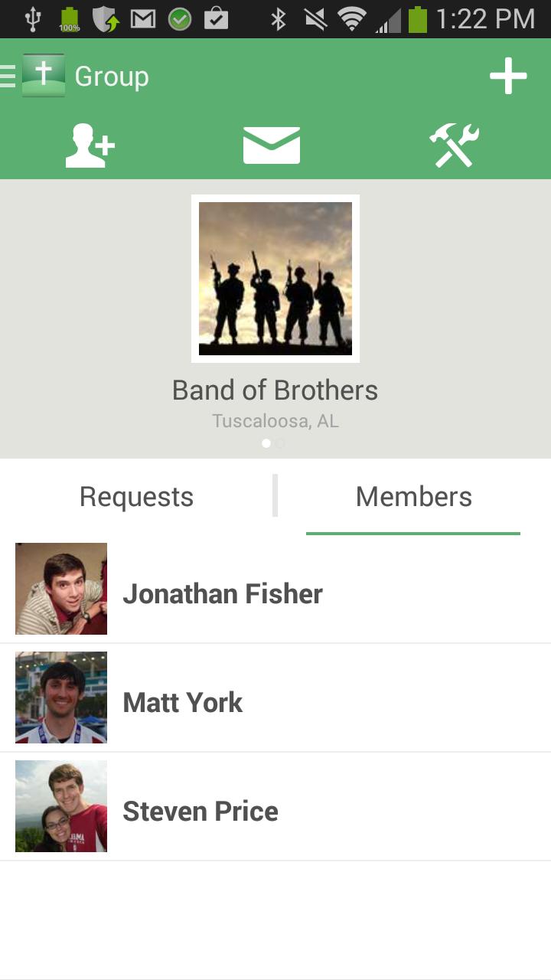Open the Band of Brothers group photo
551x980 pixels.
[x=275, y=279]
